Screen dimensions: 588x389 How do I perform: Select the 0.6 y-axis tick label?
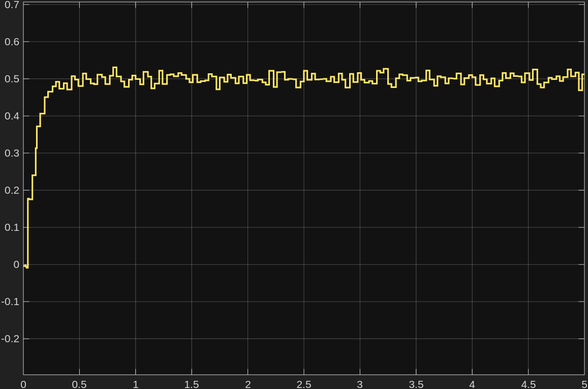click(12, 42)
